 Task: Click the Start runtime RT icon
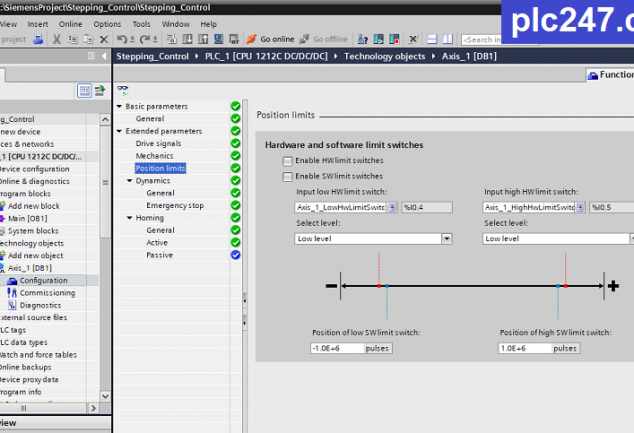pos(234,39)
